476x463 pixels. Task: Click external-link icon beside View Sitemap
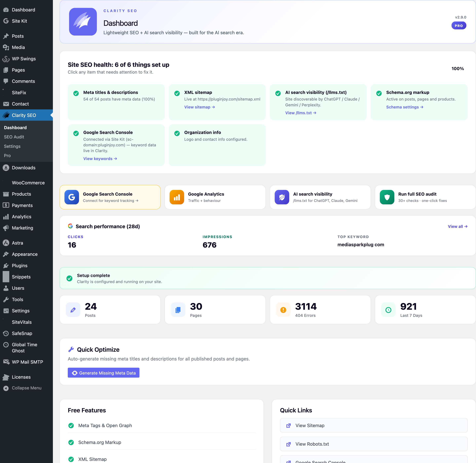point(289,426)
